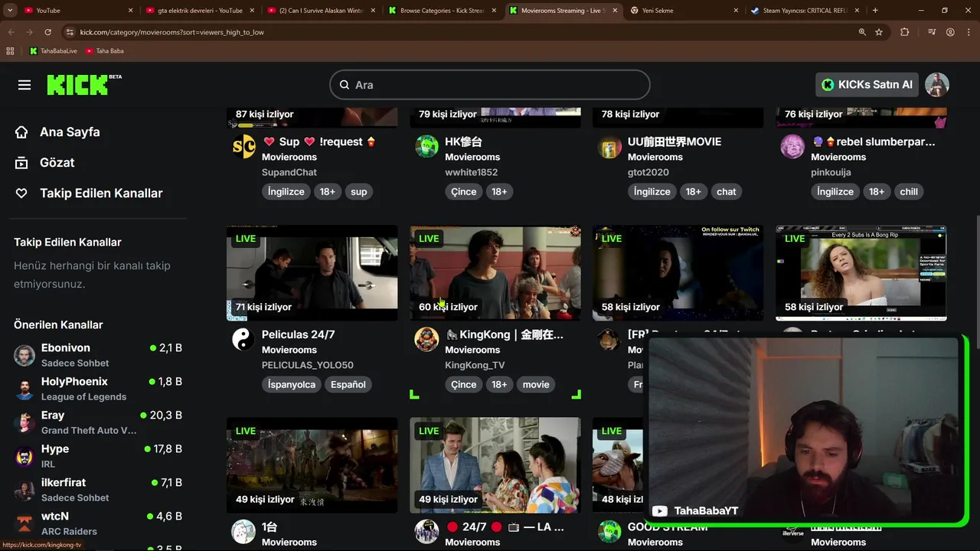This screenshot has width=980, height=551.
Task: Click gtot2020 channel avatar
Action: [x=609, y=146]
